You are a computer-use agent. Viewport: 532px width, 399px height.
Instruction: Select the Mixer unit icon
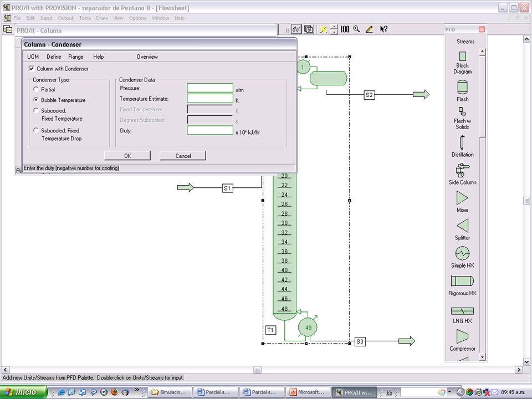pyautogui.click(x=462, y=198)
